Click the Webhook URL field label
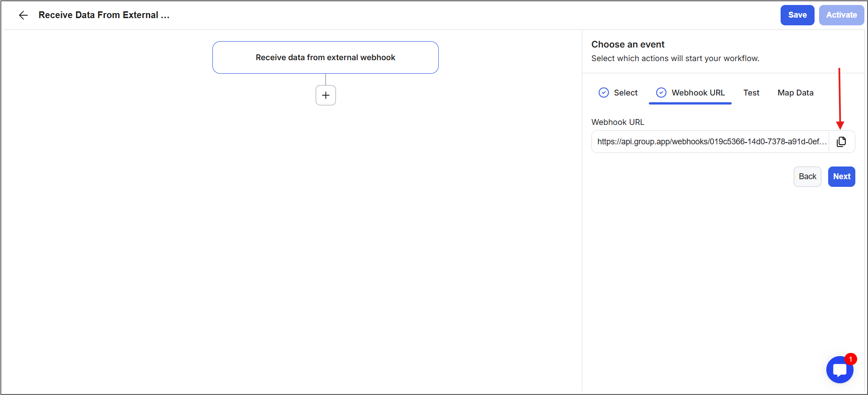This screenshot has height=395, width=868. click(x=618, y=122)
